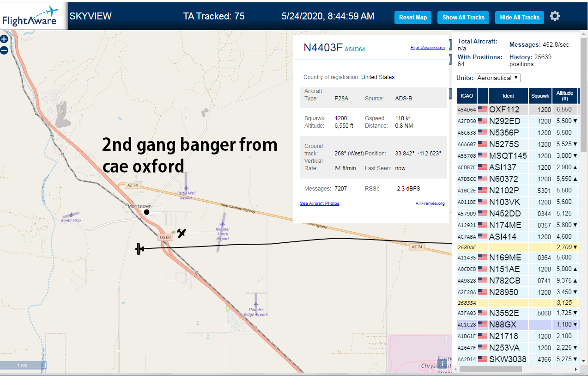The width and height of the screenshot is (588, 376).
Task: Click Reset Map button
Action: tap(413, 18)
